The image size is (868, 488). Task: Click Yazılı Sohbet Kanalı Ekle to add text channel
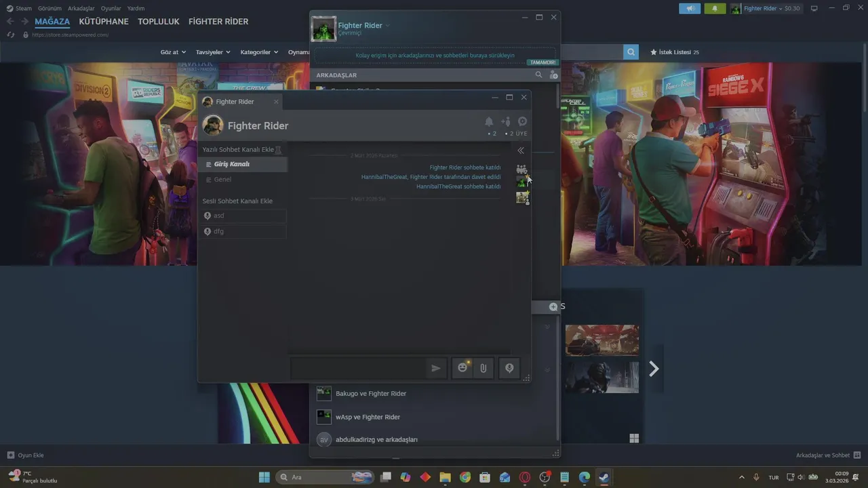click(x=238, y=149)
